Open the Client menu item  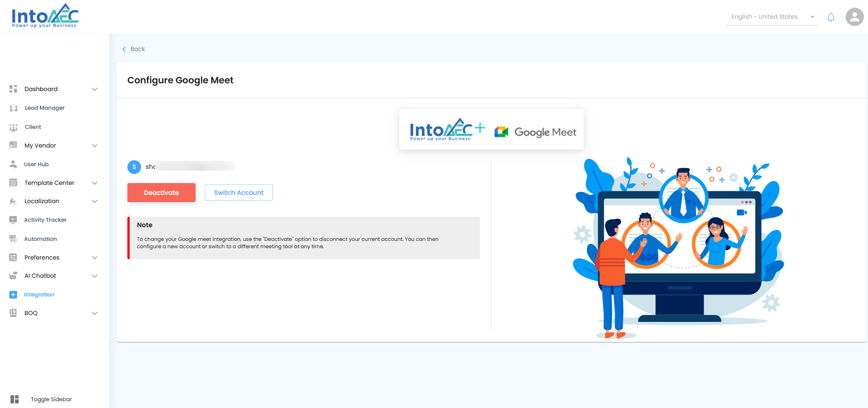pyautogui.click(x=33, y=127)
